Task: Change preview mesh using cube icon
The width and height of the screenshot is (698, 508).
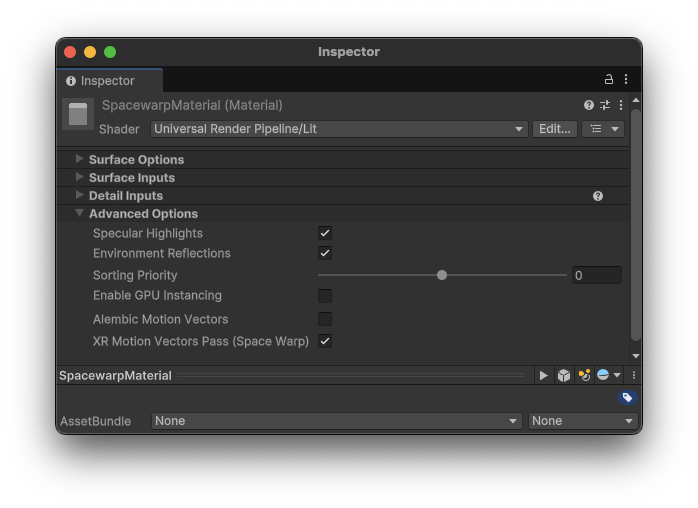Action: [x=564, y=376]
